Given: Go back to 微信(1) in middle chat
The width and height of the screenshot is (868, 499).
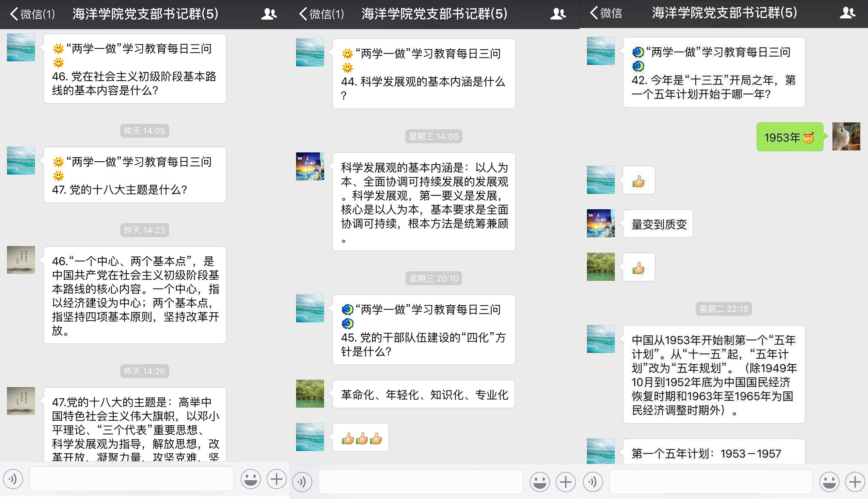Looking at the screenshot, I should (x=321, y=14).
